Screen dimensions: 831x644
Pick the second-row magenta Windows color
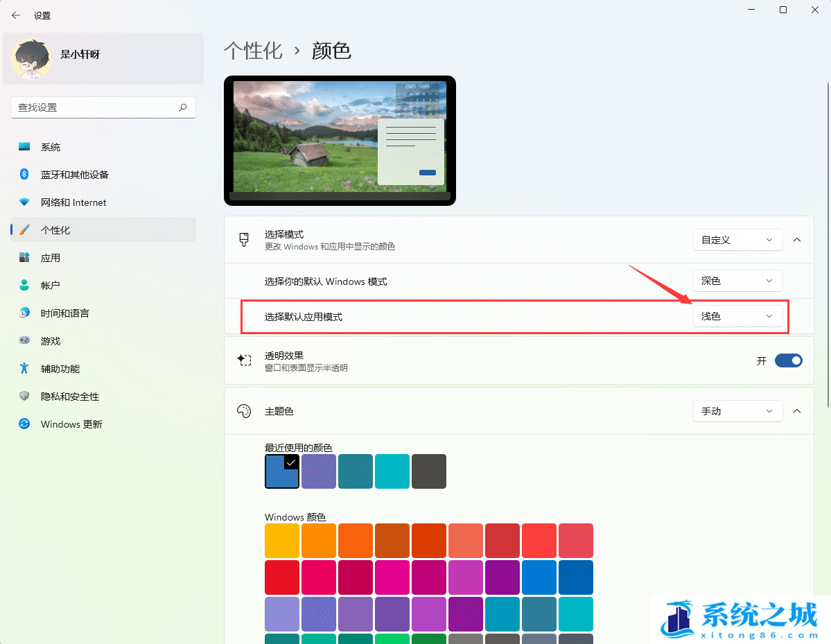coord(392,577)
